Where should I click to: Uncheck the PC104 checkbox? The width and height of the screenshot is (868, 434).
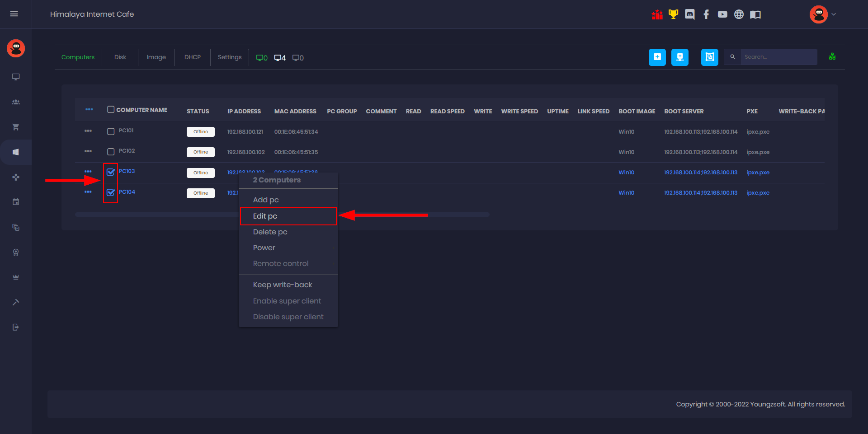coord(110,192)
